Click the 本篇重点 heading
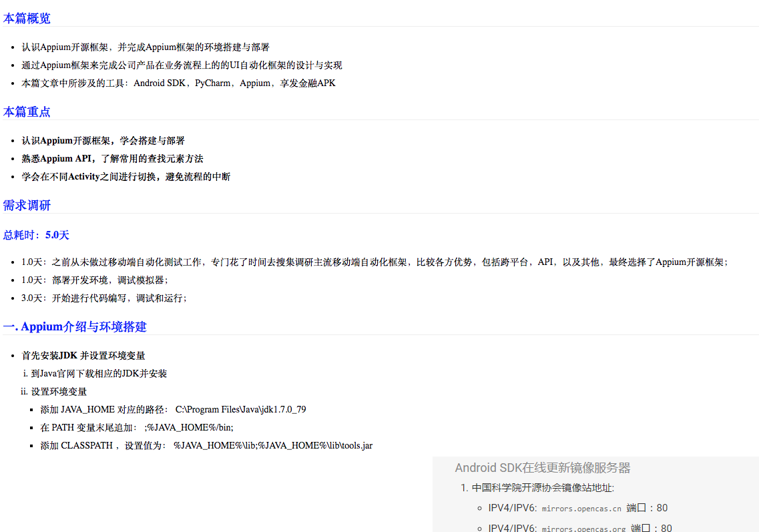Screen dimensions: 759x532 [27, 112]
